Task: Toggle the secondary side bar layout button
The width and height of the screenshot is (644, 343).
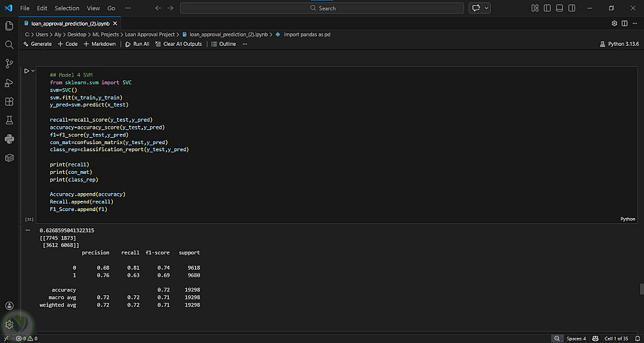Action: [x=572, y=8]
